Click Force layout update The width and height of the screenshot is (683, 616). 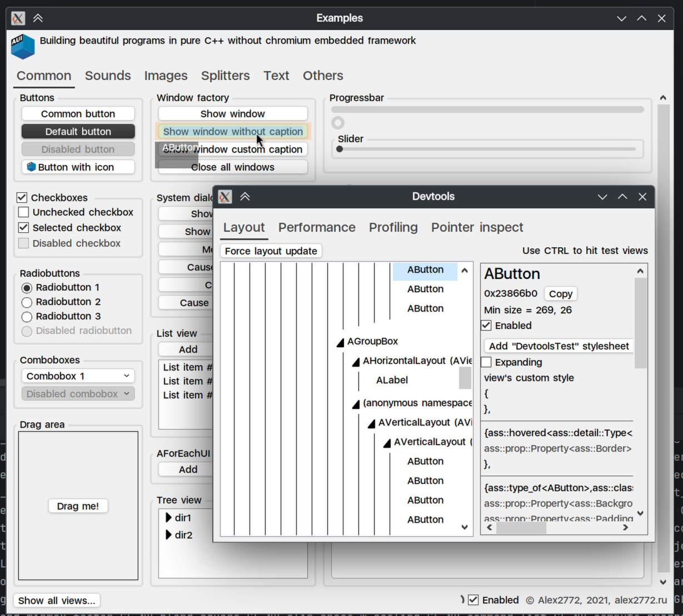pyautogui.click(x=271, y=251)
